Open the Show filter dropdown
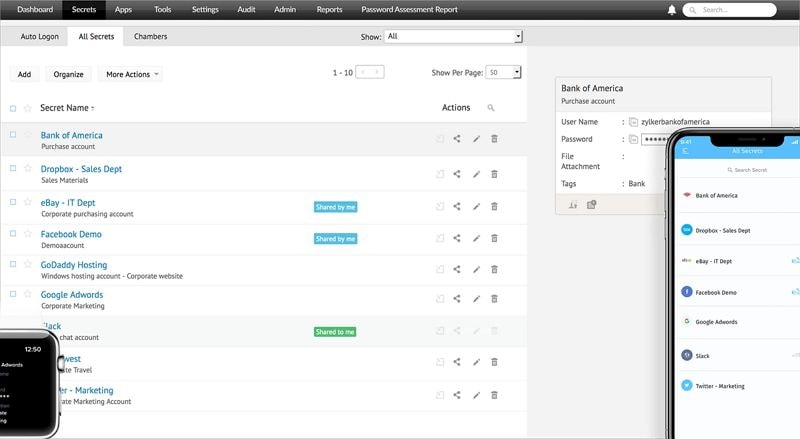Image resolution: width=800 pixels, height=439 pixels. 454,36
